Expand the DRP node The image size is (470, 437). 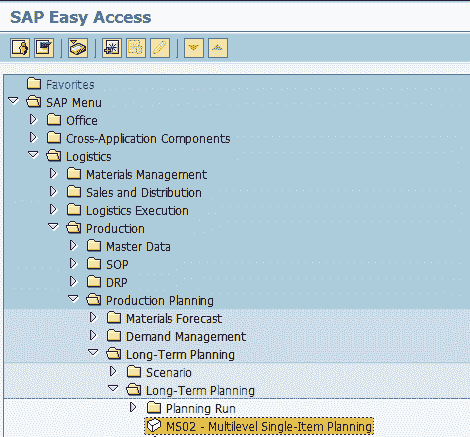[x=73, y=281]
